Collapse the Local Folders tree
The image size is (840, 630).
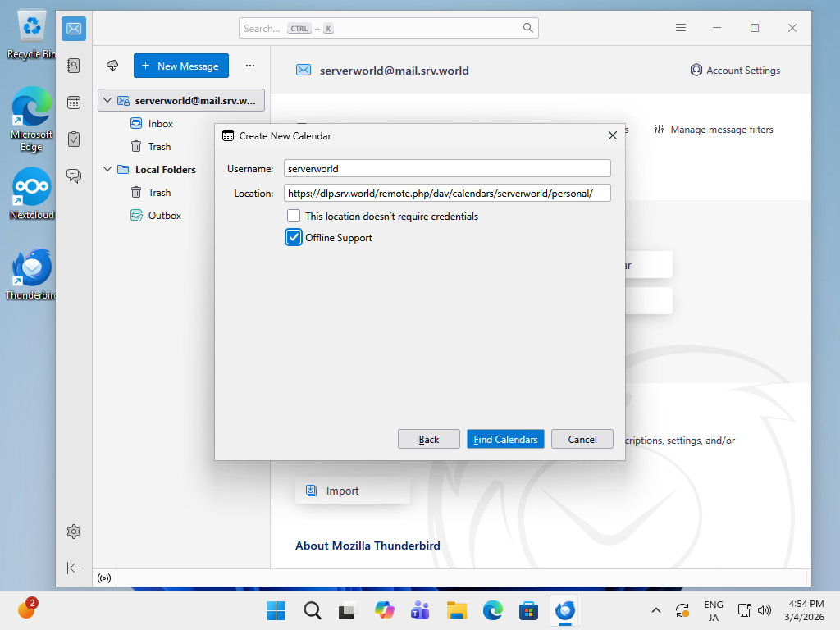(x=107, y=169)
